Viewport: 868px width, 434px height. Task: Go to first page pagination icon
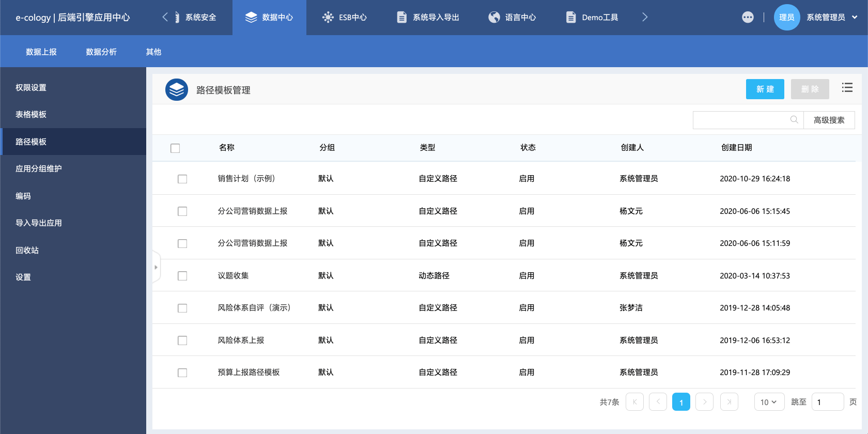click(634, 402)
